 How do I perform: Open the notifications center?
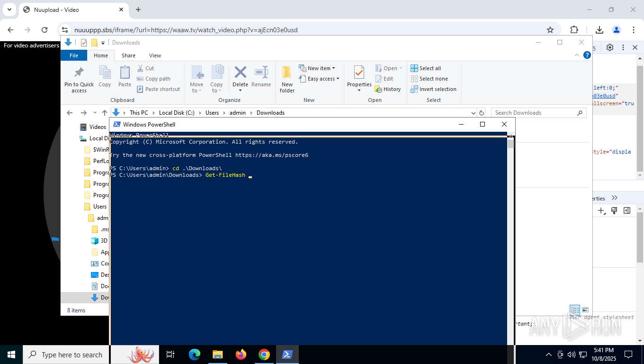[x=628, y=355]
